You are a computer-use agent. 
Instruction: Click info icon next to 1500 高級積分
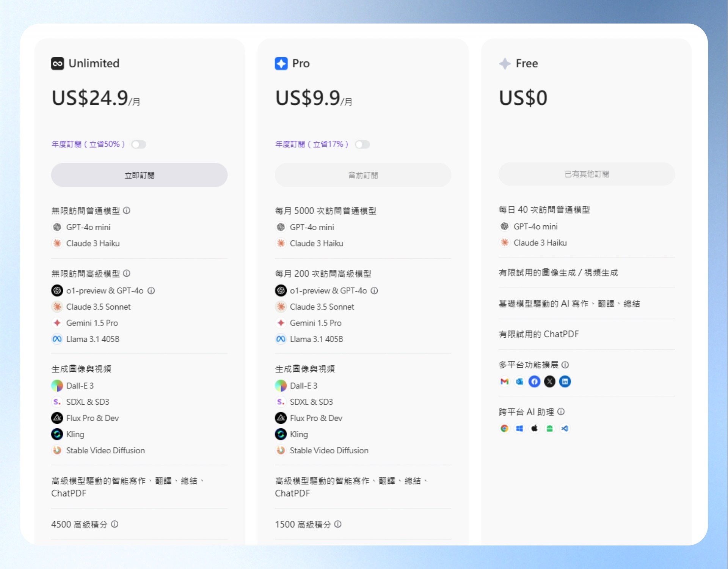[338, 524]
